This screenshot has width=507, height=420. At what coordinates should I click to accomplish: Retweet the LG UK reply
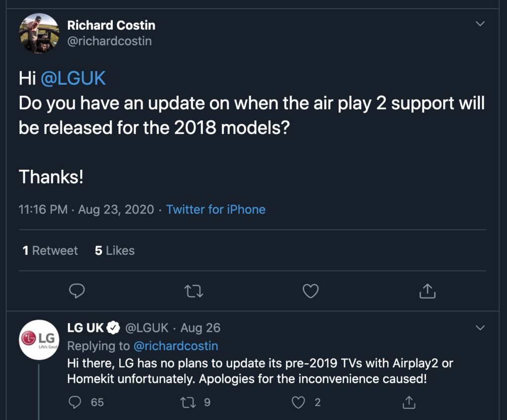(x=189, y=402)
